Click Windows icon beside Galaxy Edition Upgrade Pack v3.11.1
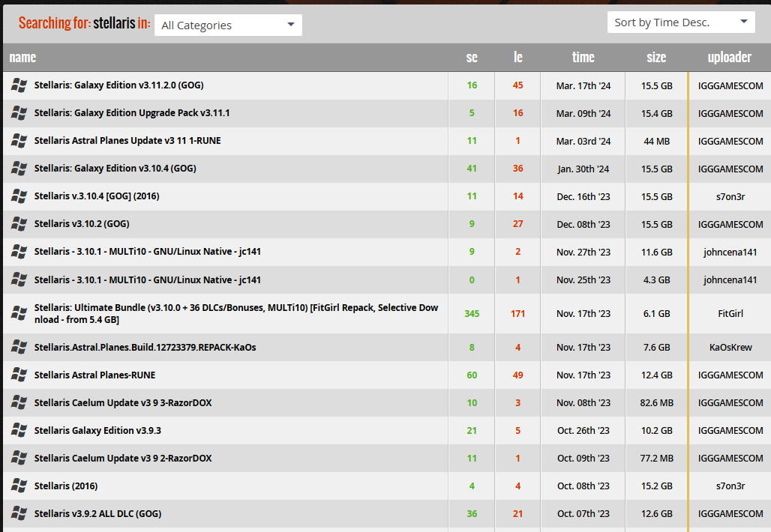 (19, 113)
